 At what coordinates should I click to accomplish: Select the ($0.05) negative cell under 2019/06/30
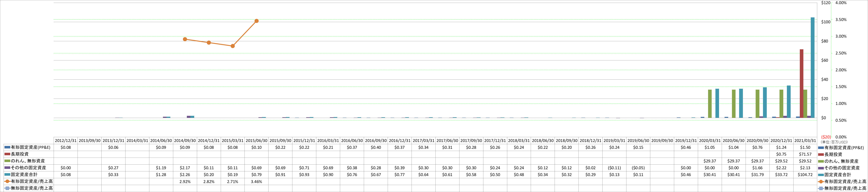638,168
